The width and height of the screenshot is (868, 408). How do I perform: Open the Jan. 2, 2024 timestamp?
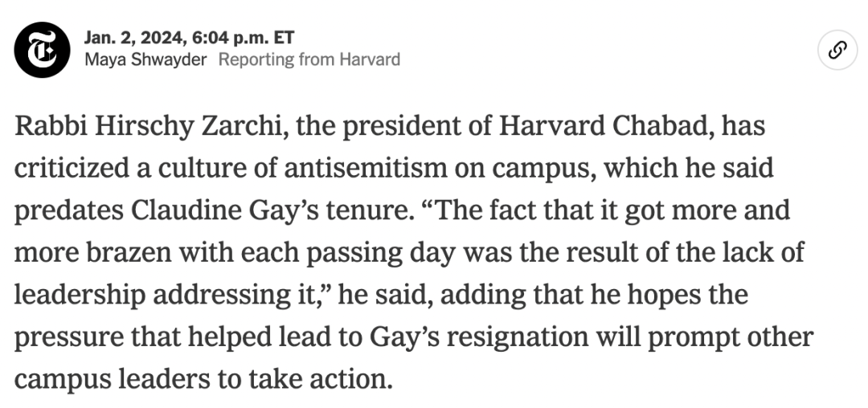pos(190,38)
